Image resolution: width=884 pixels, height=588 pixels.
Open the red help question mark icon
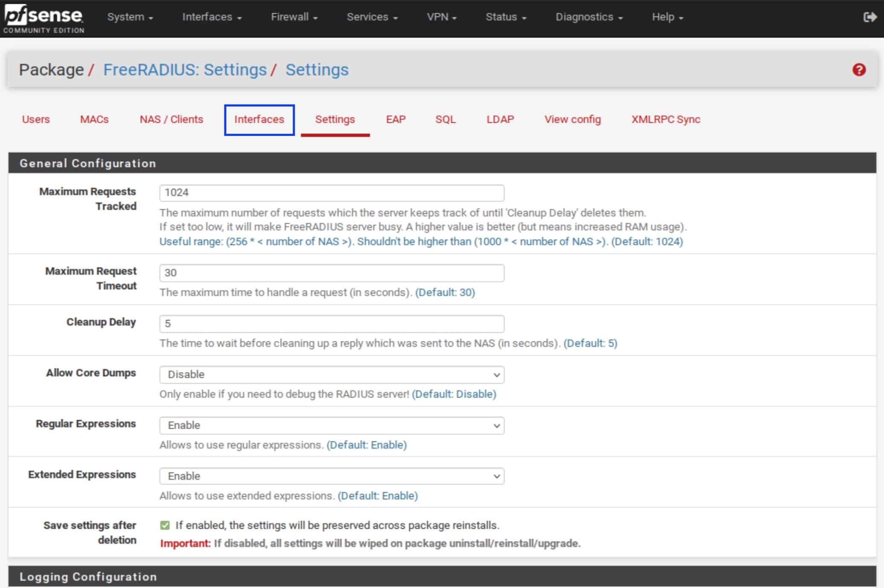(x=859, y=70)
